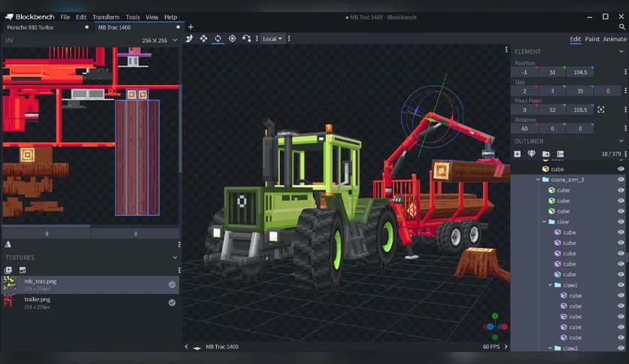Open the Transform menu
Screen dimensions: 629x364
click(x=106, y=17)
